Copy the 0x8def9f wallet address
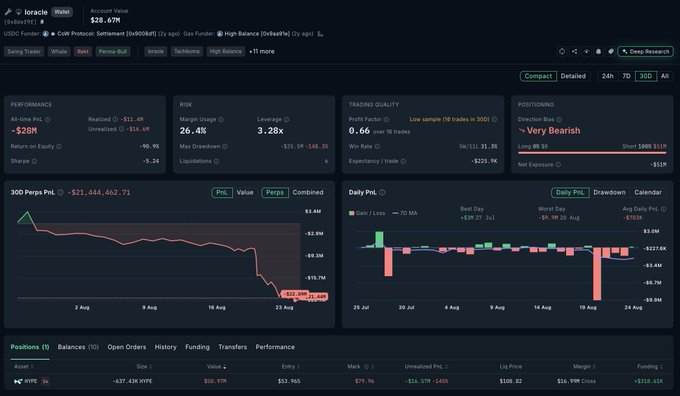The image size is (680, 396). pyautogui.click(x=42, y=21)
